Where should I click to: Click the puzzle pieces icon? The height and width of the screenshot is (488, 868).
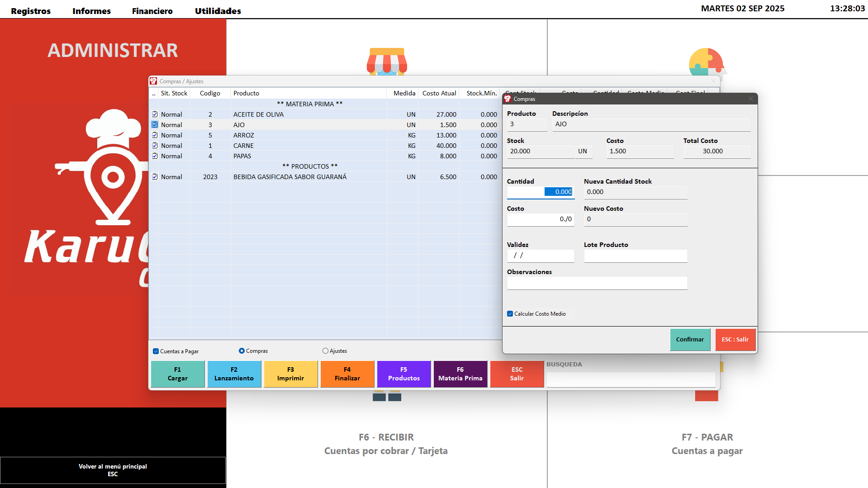(x=707, y=62)
